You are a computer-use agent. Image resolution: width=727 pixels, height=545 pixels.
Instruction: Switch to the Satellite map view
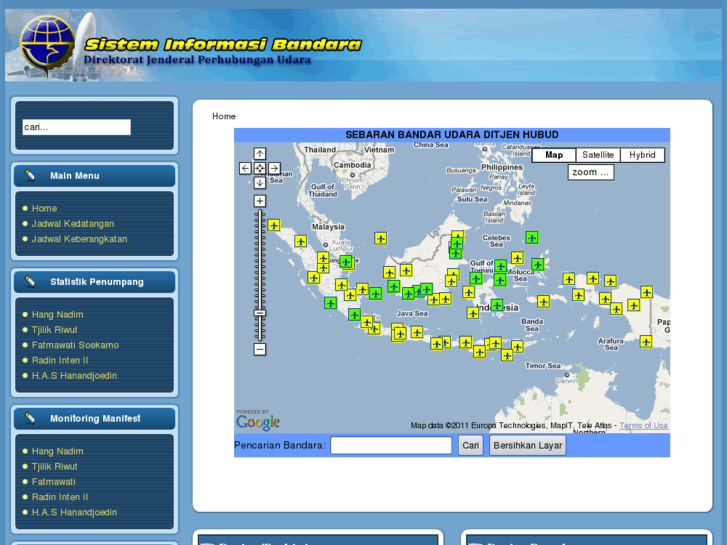[x=598, y=155]
